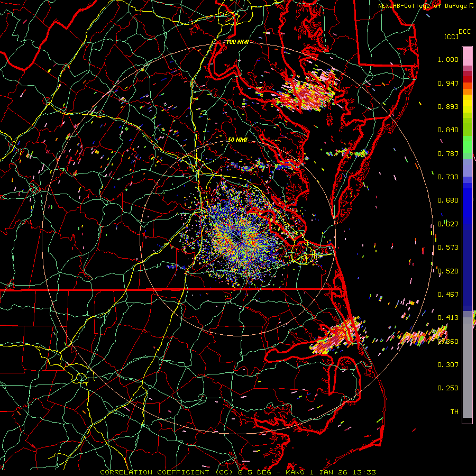The width and height of the screenshot is (476, 476).
Task: Click the 0.733 scale value
Action: pos(448,177)
